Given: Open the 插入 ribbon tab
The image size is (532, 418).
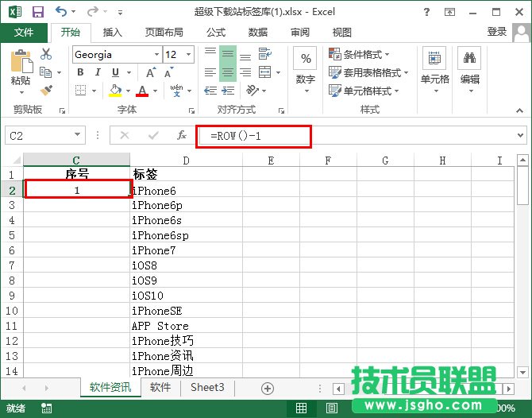Looking at the screenshot, I should coord(113,32).
